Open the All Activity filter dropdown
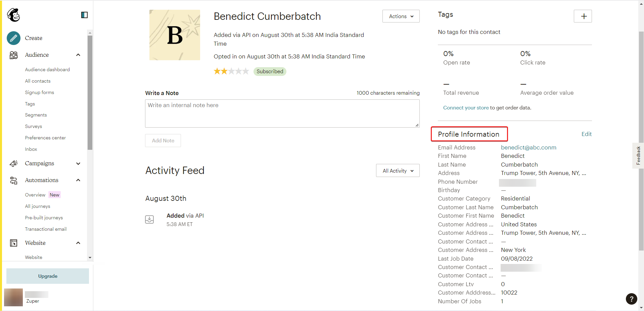This screenshot has width=644, height=311. [398, 171]
